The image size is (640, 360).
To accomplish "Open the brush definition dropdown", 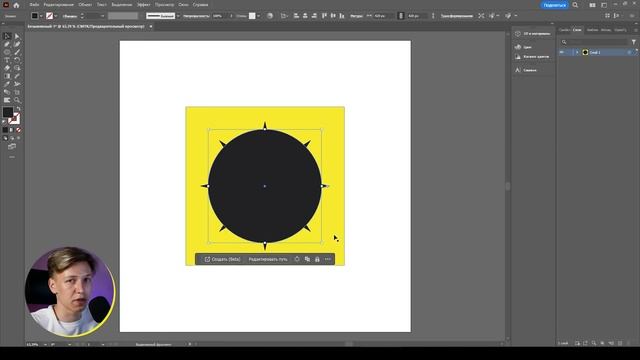I will tap(178, 16).
